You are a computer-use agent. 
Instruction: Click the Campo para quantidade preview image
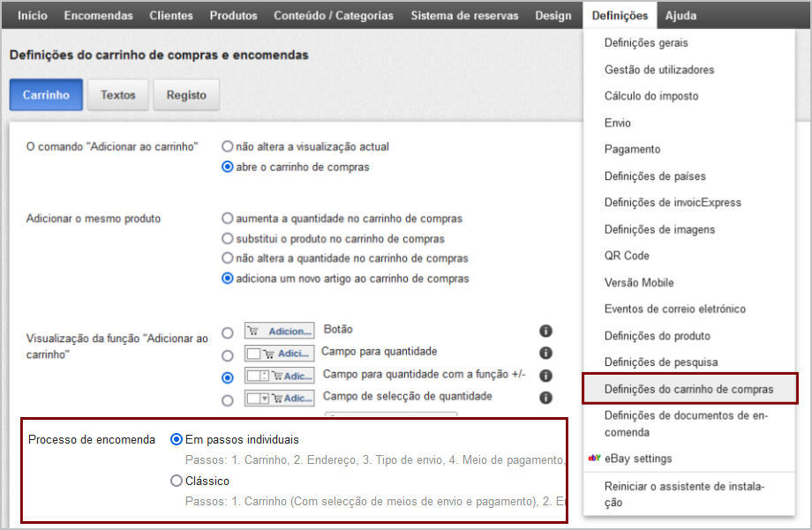(279, 354)
